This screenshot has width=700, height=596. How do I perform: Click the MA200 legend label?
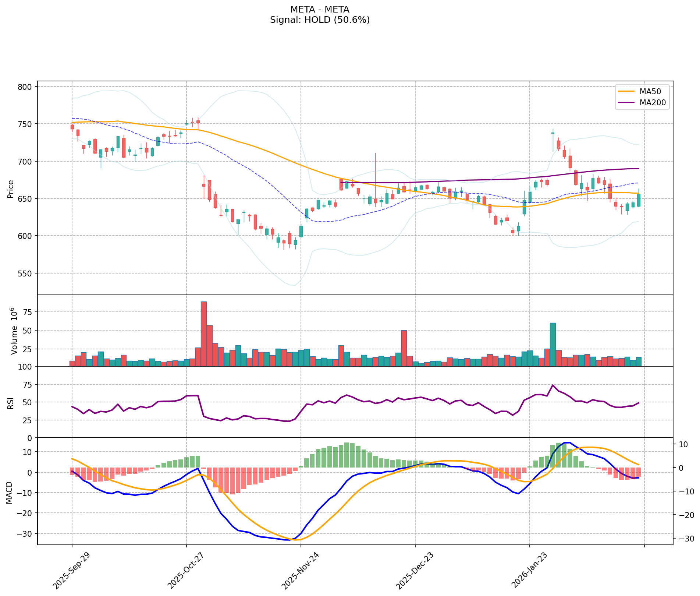(x=653, y=103)
